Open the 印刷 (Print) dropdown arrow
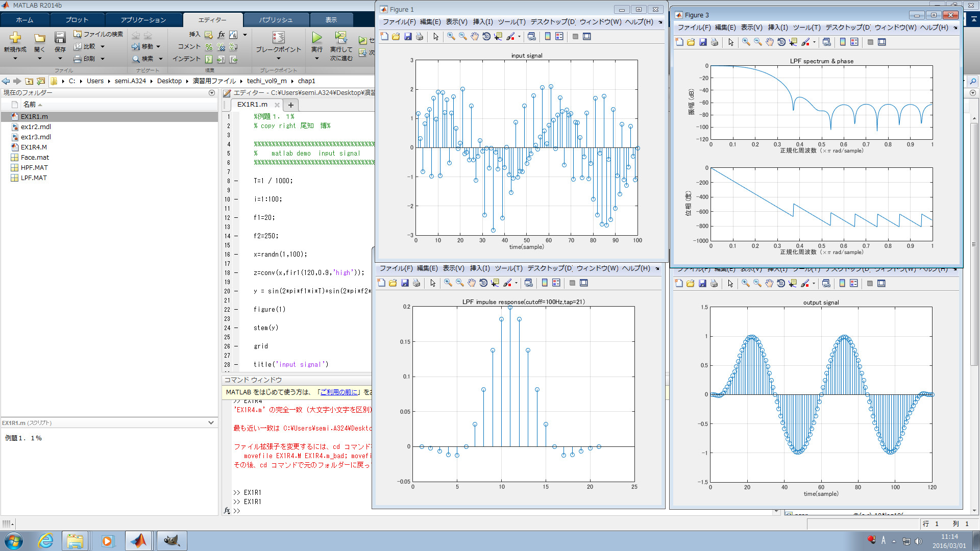This screenshot has height=551, width=980. [103, 59]
